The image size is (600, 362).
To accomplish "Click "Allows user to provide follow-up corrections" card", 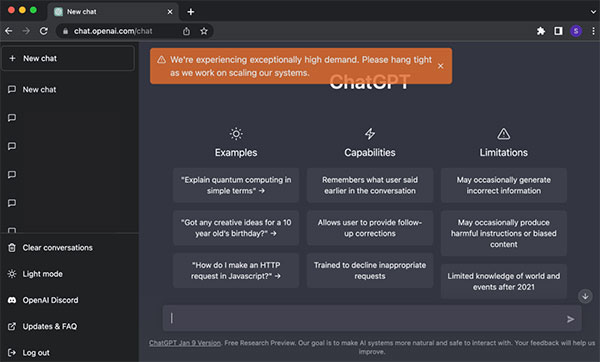I will tap(370, 228).
